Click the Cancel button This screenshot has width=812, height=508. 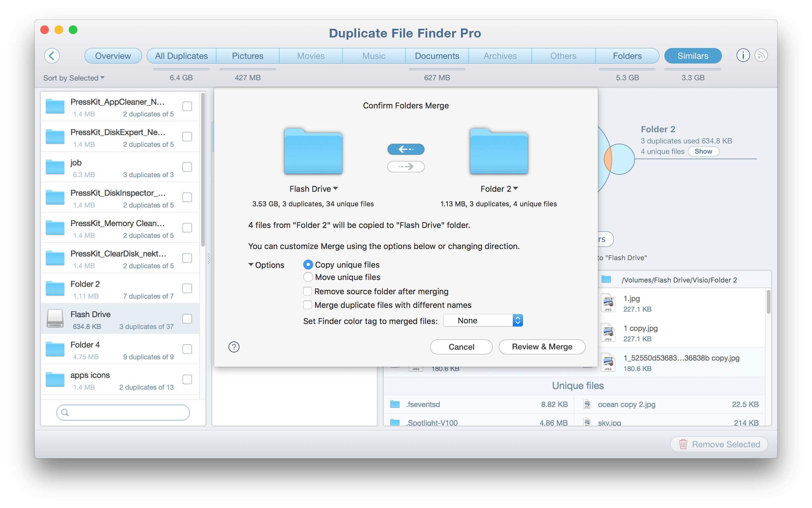tap(461, 347)
